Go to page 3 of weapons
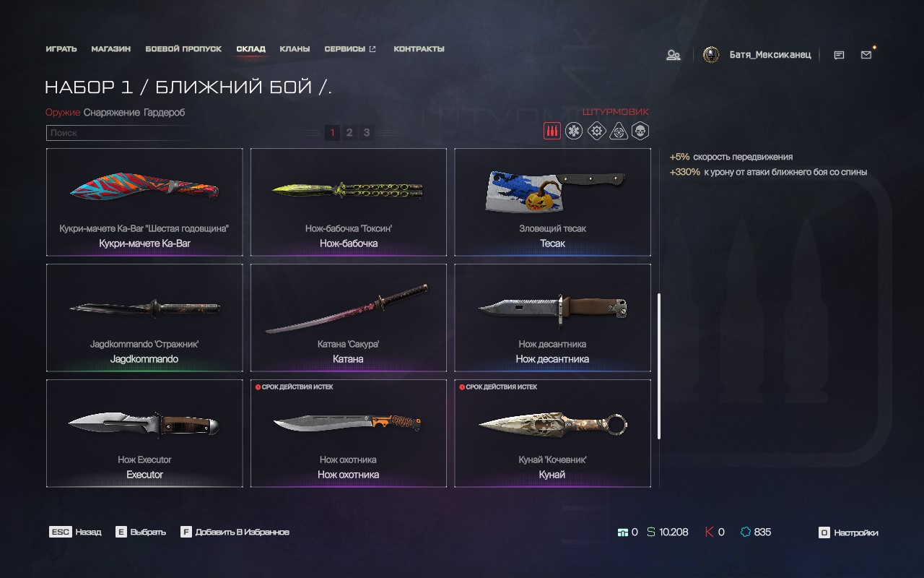Image resolution: width=924 pixels, height=578 pixels. pos(367,132)
